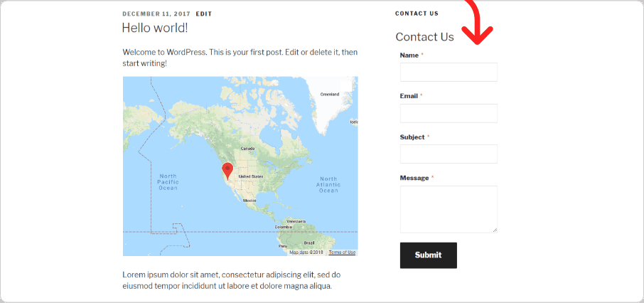Click the Contact Us form heading
The width and height of the screenshot is (644, 303).
[424, 37]
